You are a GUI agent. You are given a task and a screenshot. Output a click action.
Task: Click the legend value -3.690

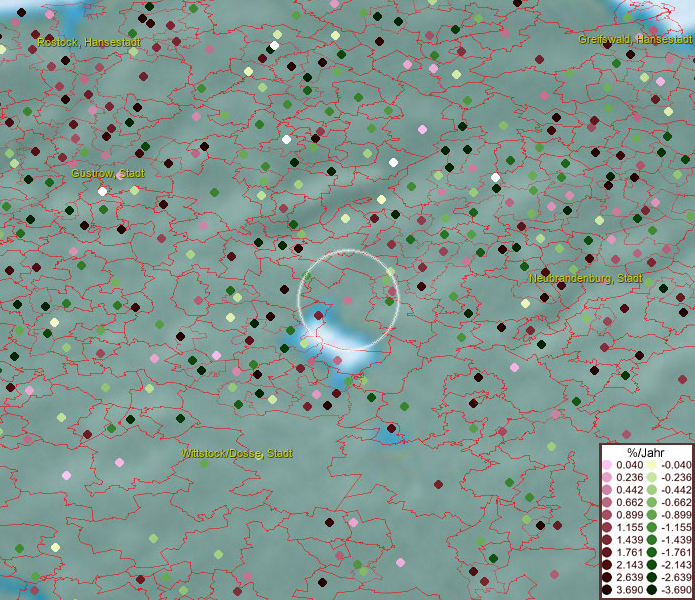pos(676,590)
